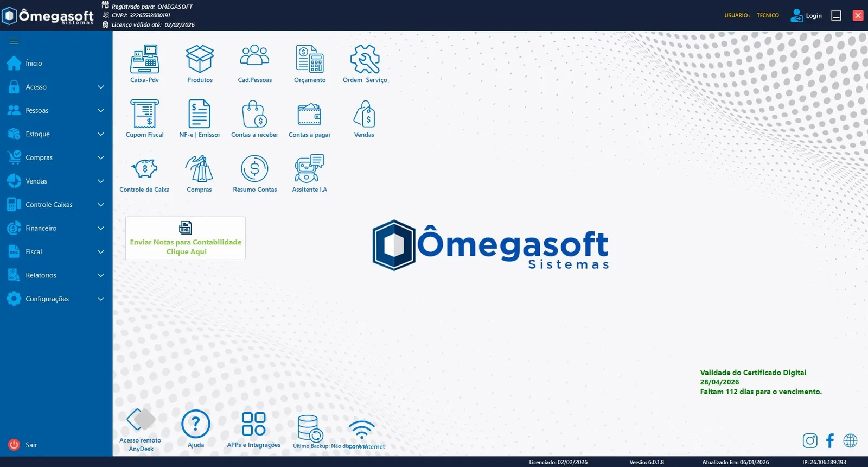Click the Validade do Certificado Digital notice
The image size is (868, 467).
click(761, 382)
